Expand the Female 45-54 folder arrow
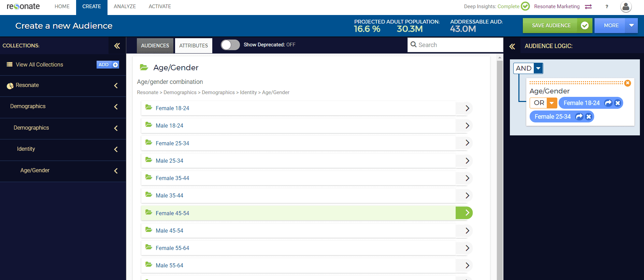This screenshot has height=280, width=644. [x=467, y=213]
